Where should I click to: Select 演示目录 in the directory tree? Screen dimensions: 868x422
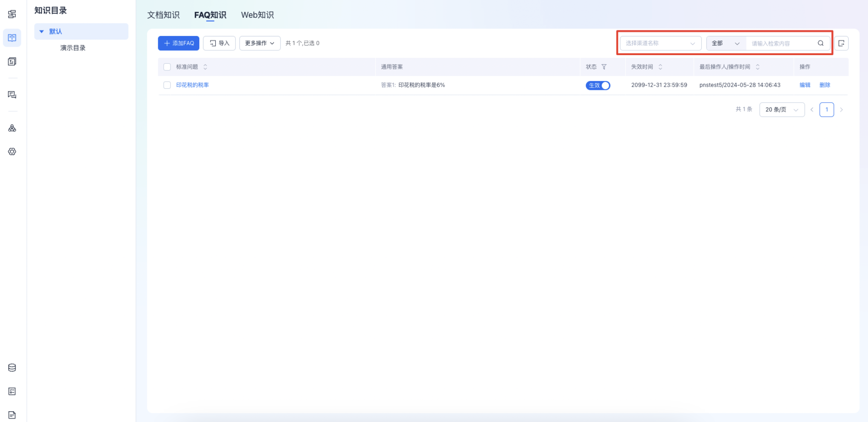coord(73,48)
